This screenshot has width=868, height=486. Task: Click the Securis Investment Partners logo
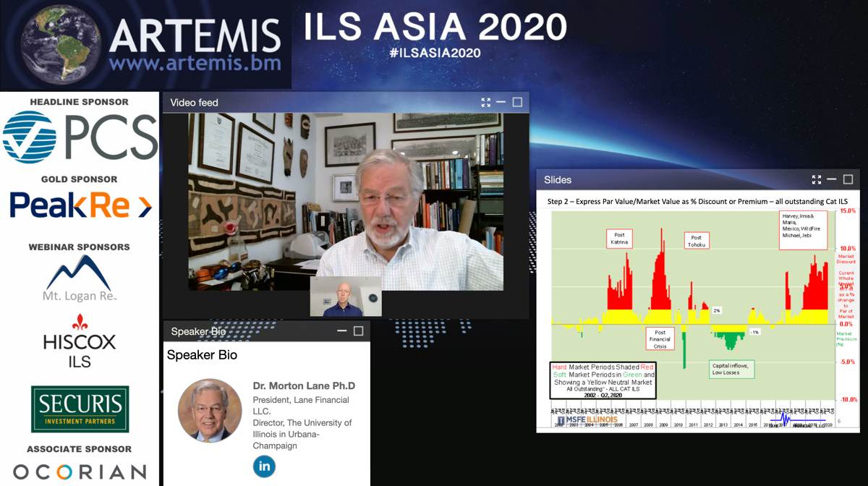click(80, 409)
